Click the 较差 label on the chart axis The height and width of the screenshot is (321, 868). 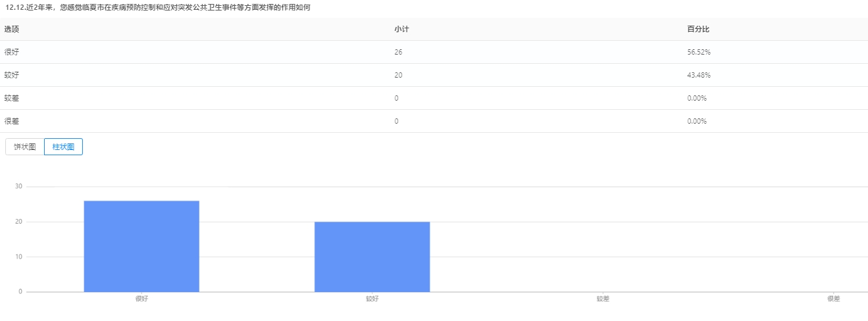pyautogui.click(x=603, y=299)
